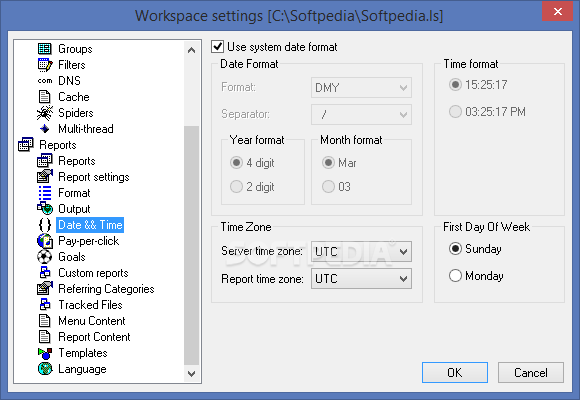Click the top-level Reports section icon

click(x=26, y=145)
